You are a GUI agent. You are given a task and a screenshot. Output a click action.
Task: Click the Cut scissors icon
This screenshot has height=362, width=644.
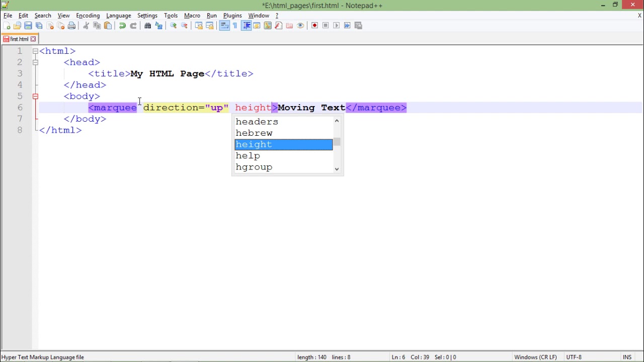(86, 26)
